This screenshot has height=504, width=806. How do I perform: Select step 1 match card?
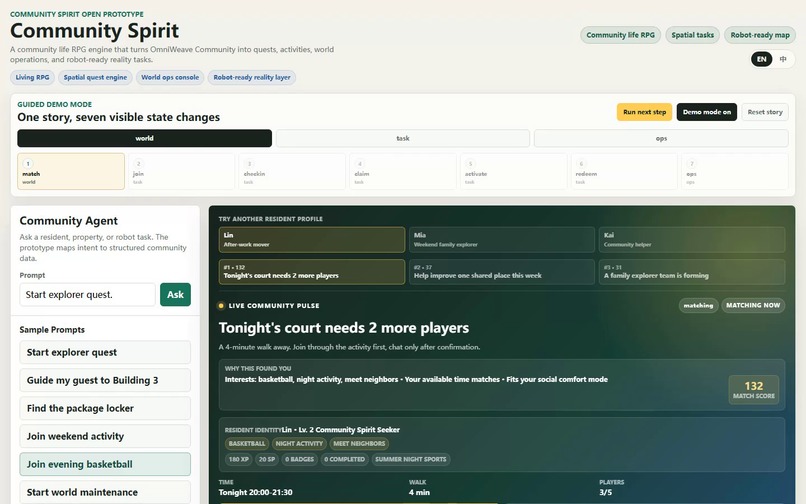71,171
